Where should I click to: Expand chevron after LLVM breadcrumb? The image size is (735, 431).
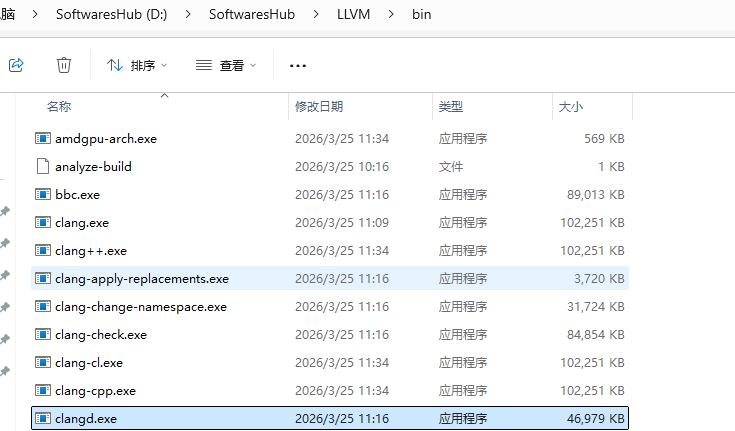(391, 15)
